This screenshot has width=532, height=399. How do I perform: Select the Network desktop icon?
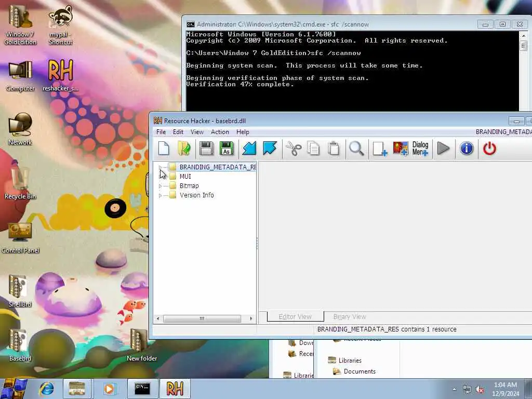point(20,129)
